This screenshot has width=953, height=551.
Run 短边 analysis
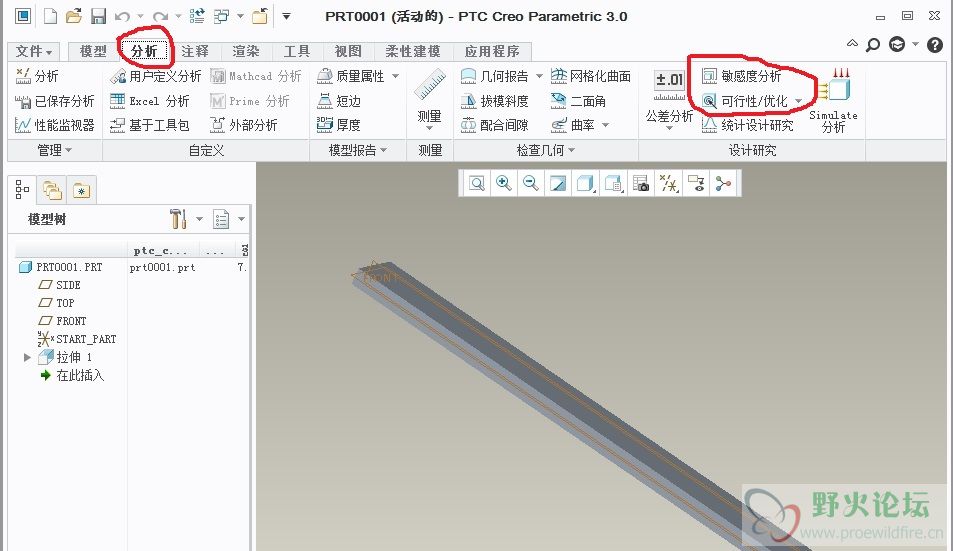point(339,101)
